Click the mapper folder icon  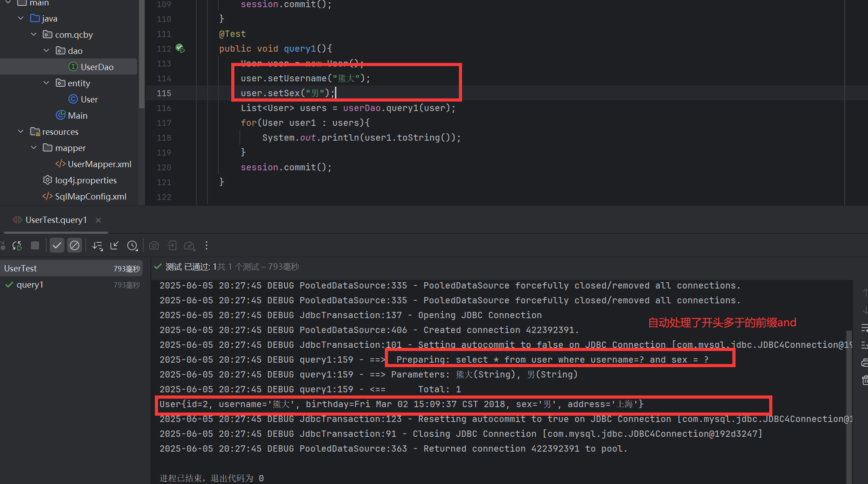coord(48,148)
